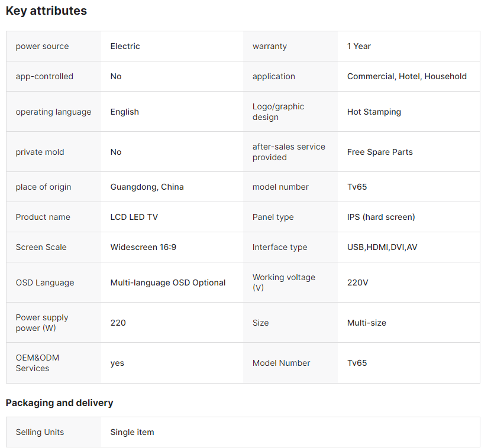
Task: Click the private mold label
Action: (x=40, y=152)
